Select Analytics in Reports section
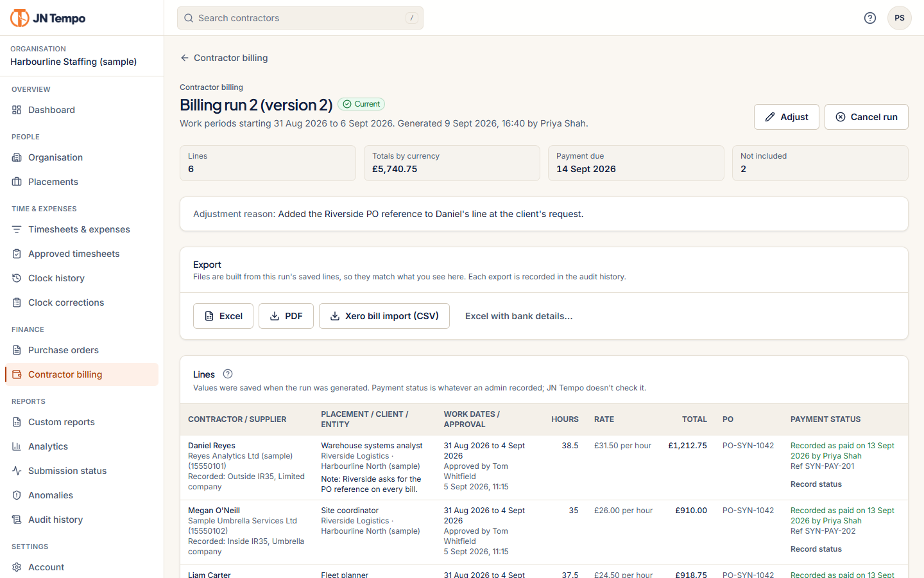Screen dimensions: 924x578 pos(81,446)
